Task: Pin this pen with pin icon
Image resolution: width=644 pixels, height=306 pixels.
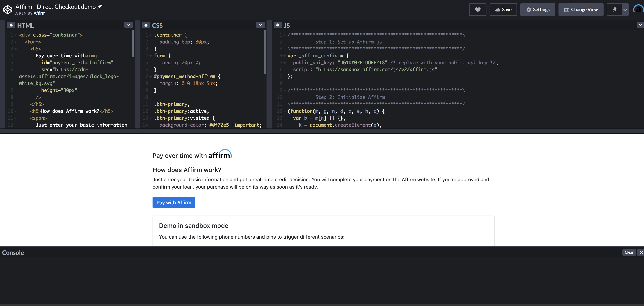Action: click(614, 9)
